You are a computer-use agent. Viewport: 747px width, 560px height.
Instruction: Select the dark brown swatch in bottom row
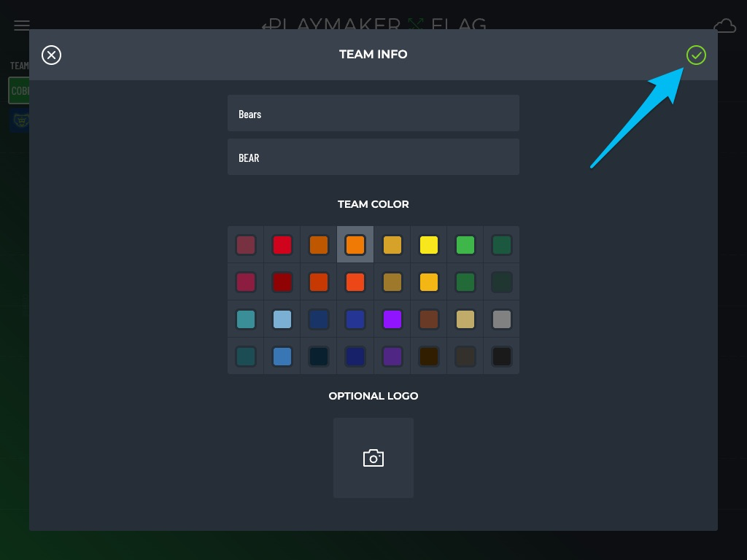[429, 356]
